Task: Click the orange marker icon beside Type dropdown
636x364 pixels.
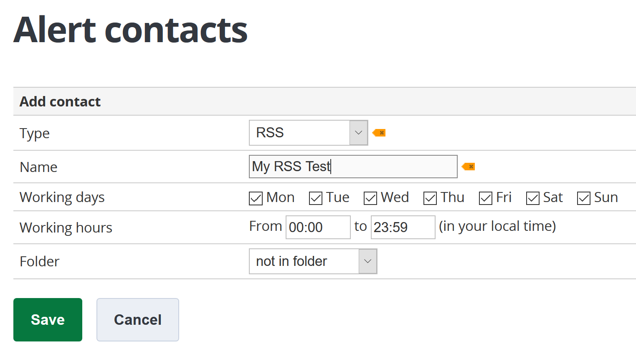Action: coord(379,133)
